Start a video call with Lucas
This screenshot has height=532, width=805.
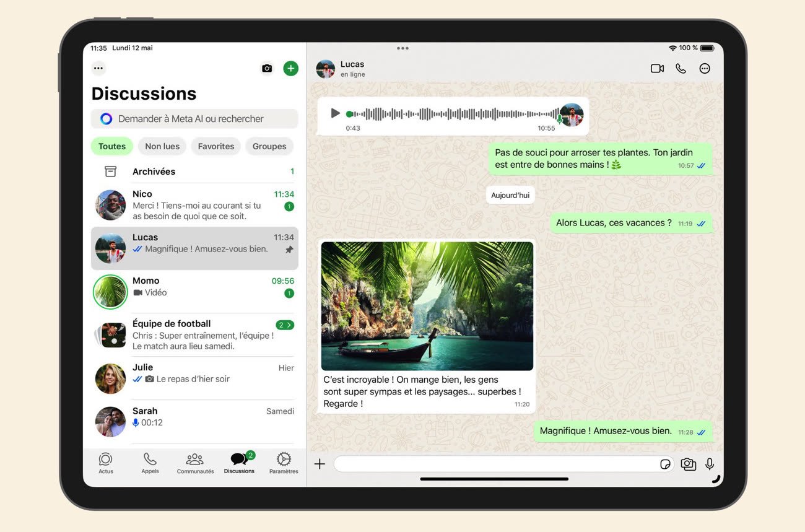coord(657,69)
